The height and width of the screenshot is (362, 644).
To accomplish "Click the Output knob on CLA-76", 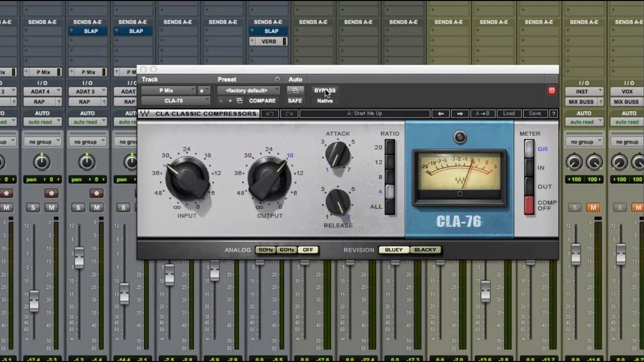I will (270, 178).
